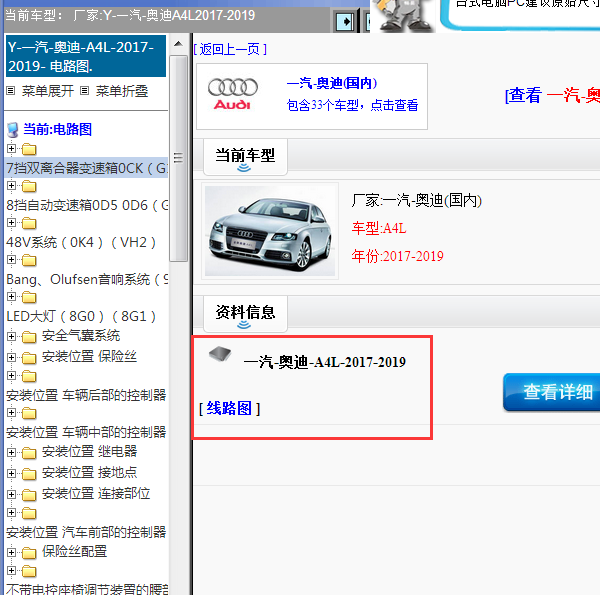600x595 pixels.
Task: Click folder icon beside 安全气囊系统
Action: point(29,337)
